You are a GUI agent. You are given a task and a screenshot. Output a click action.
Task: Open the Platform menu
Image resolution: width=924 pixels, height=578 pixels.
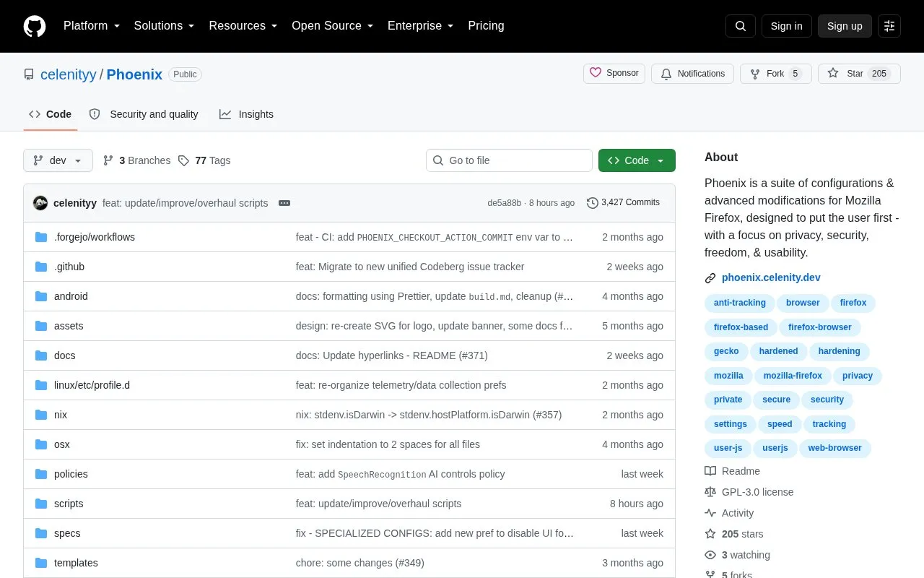pyautogui.click(x=91, y=26)
